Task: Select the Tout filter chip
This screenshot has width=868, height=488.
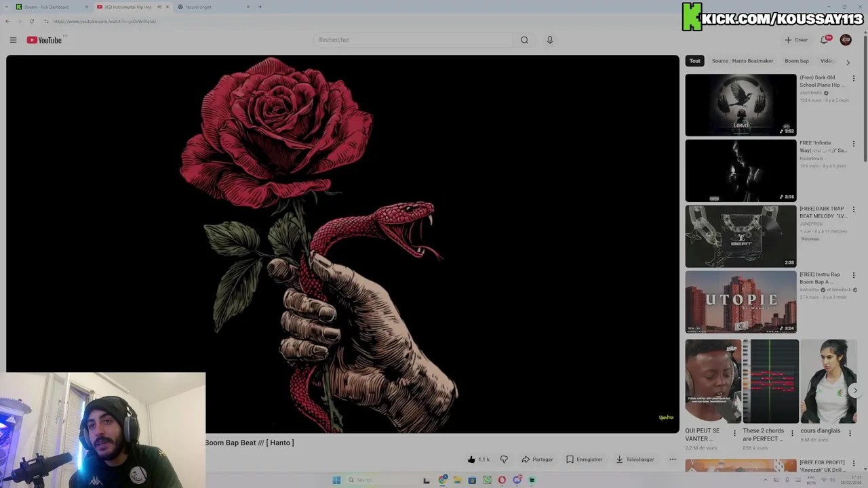Action: click(694, 61)
